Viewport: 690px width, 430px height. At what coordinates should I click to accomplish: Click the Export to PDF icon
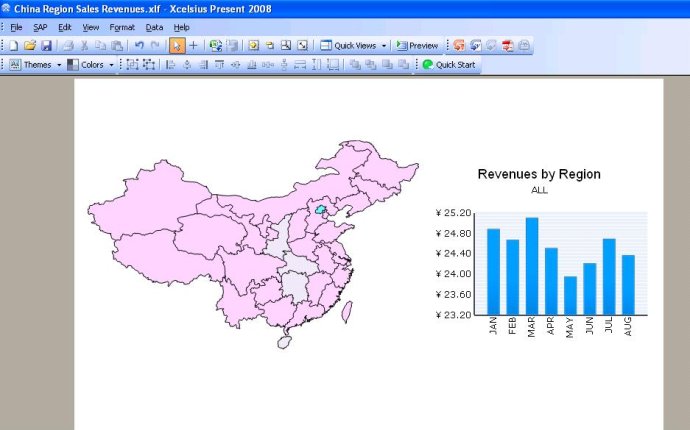[508, 46]
